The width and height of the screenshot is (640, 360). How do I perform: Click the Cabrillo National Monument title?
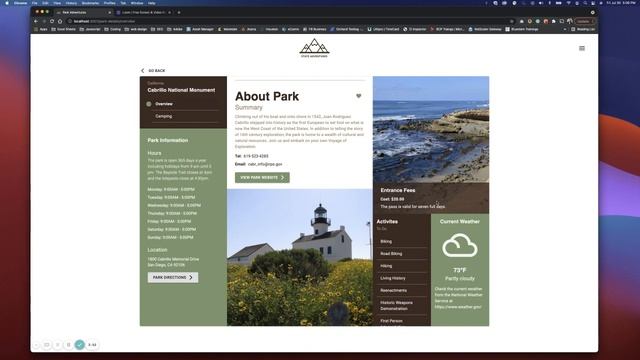coord(181,90)
